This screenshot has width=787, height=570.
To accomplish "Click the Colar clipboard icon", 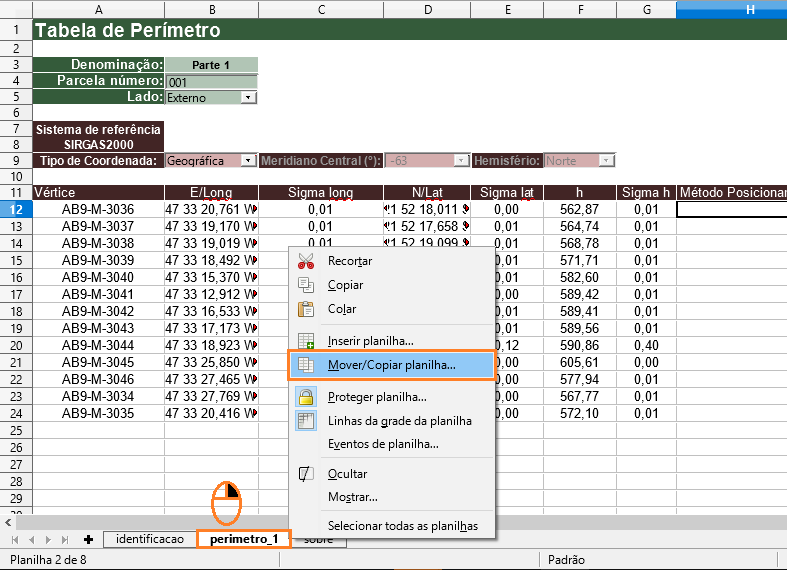I will pos(306,309).
